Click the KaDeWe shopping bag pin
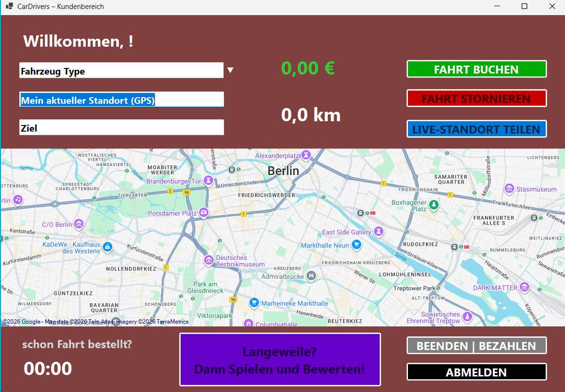The height and width of the screenshot is (392, 565). coord(107,247)
